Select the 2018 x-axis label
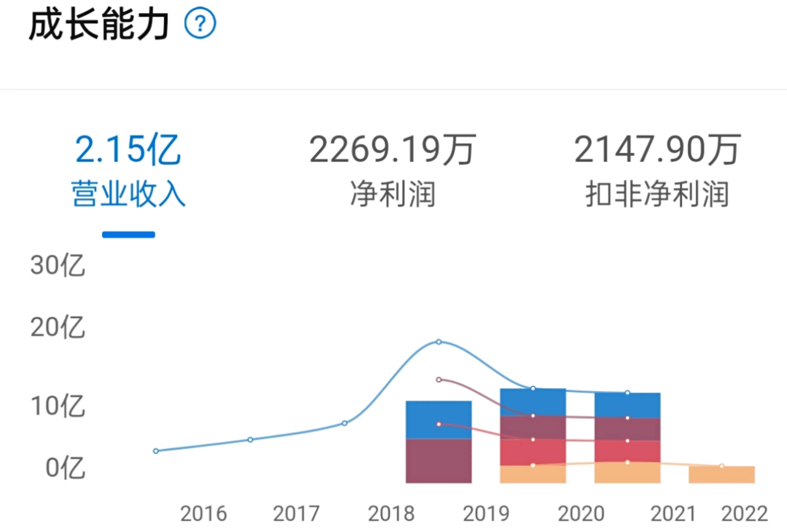The image size is (787, 532). click(x=391, y=514)
